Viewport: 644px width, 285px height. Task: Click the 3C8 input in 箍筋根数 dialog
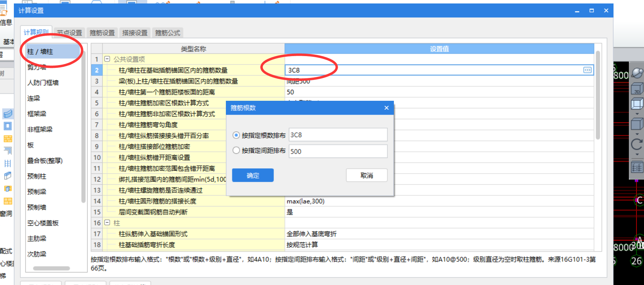click(x=338, y=135)
